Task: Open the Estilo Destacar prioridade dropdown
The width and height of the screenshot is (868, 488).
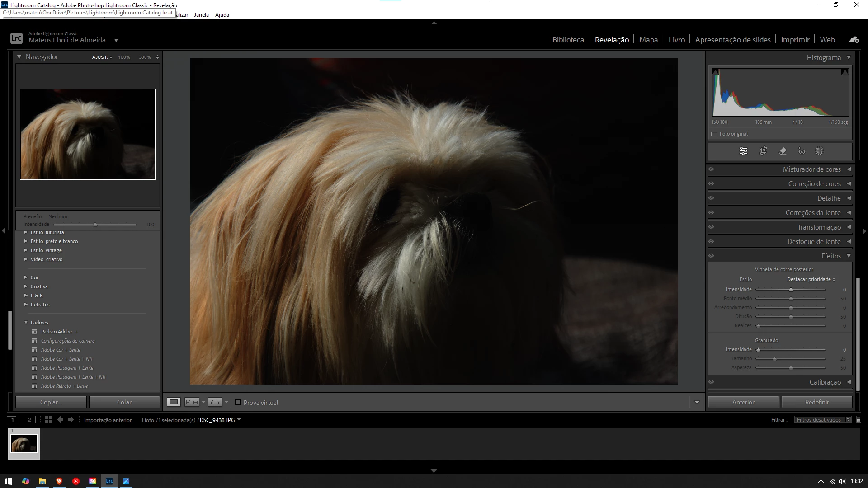Action: tap(811, 279)
